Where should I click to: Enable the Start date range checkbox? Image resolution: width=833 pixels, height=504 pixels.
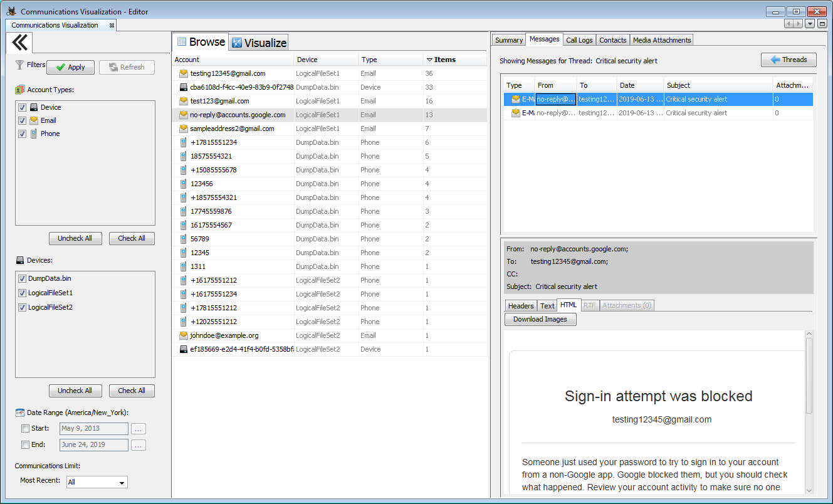[x=25, y=429]
